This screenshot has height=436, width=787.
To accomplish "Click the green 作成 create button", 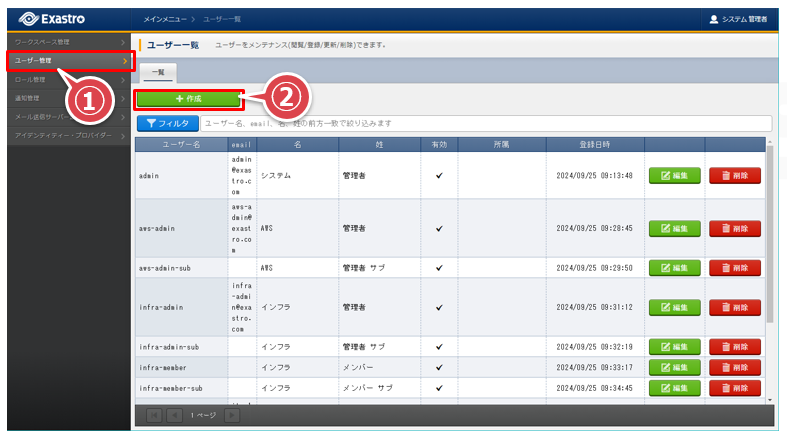I will click(188, 99).
